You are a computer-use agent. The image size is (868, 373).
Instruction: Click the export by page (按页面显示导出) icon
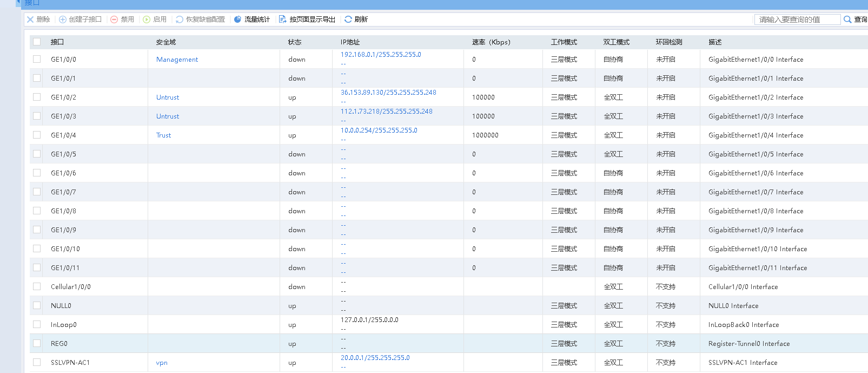[282, 19]
